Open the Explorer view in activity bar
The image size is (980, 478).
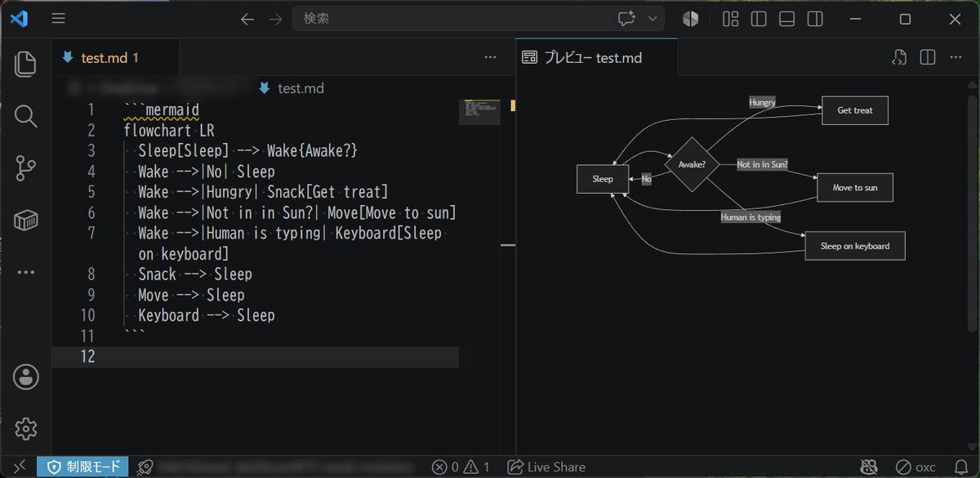[x=25, y=64]
